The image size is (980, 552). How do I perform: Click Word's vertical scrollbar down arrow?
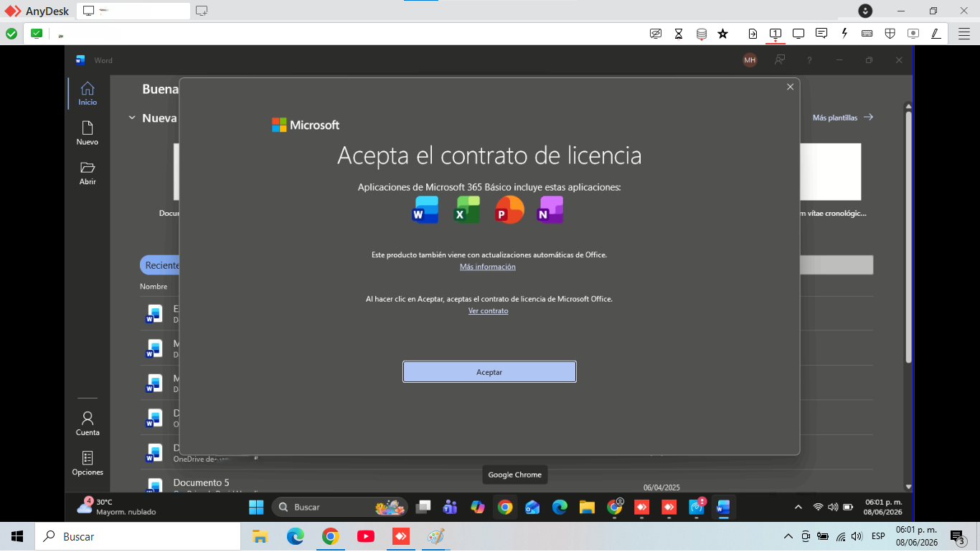click(x=908, y=487)
